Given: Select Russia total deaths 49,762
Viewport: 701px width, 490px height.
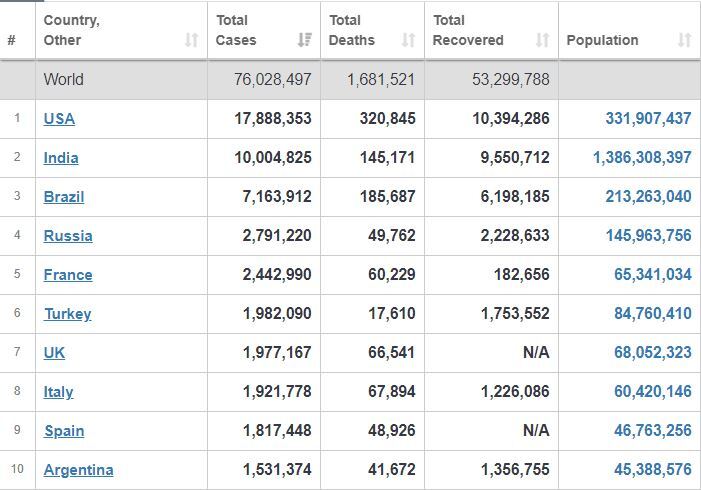Looking at the screenshot, I should pyautogui.click(x=392, y=235).
